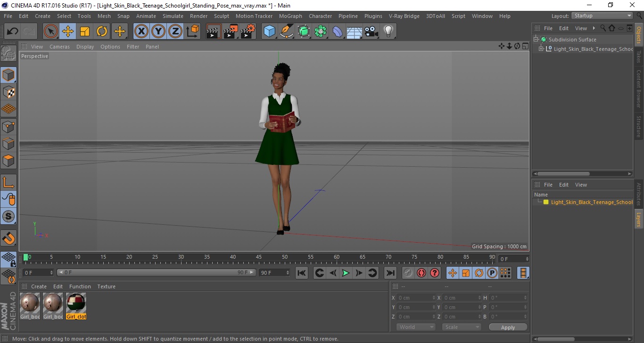Click Render to Picture Viewer icon
The width and height of the screenshot is (644, 343).
pos(231,32)
